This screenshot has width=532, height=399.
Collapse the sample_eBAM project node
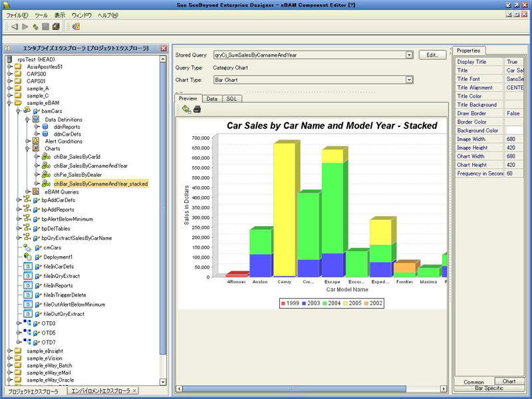(x=10, y=103)
